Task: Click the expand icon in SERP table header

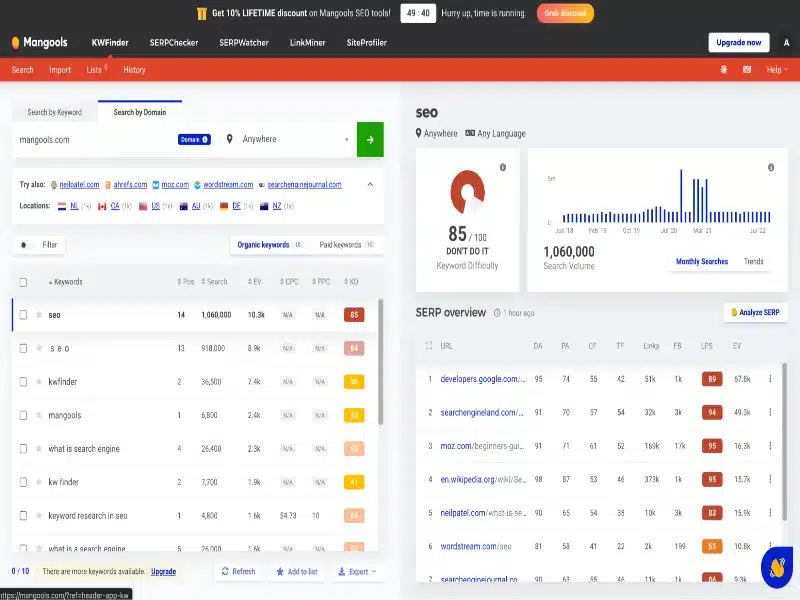Action: [x=429, y=345]
